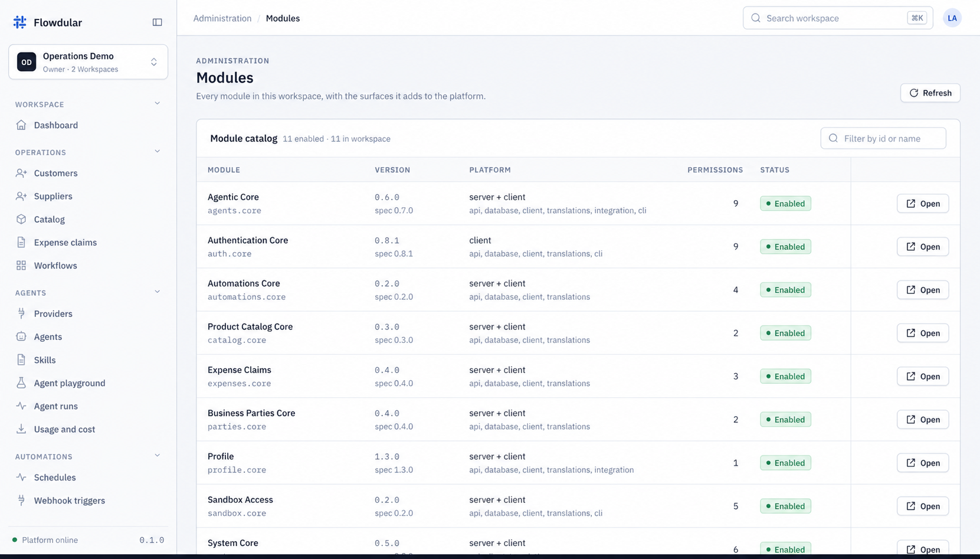Click the Module column header
This screenshot has height=559, width=980.
click(x=224, y=170)
